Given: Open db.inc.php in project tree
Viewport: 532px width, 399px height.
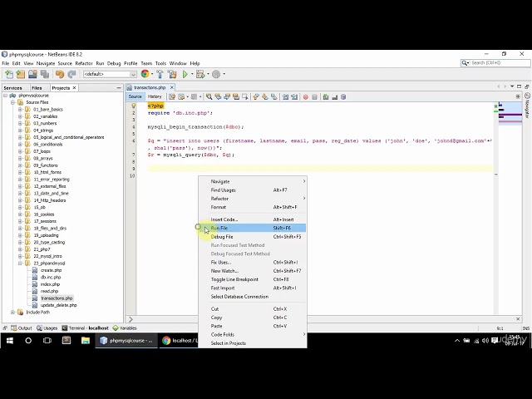Looking at the screenshot, I should tap(51, 277).
